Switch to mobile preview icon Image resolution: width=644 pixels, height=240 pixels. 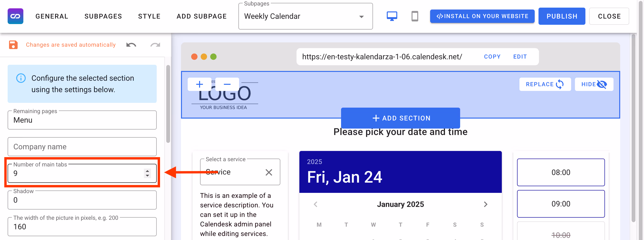415,16
